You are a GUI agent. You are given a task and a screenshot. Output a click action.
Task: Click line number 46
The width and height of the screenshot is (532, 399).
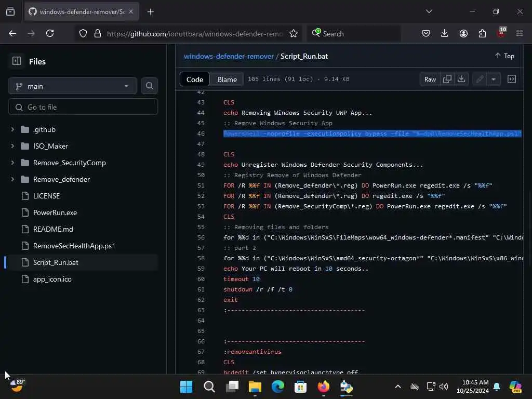(201, 134)
